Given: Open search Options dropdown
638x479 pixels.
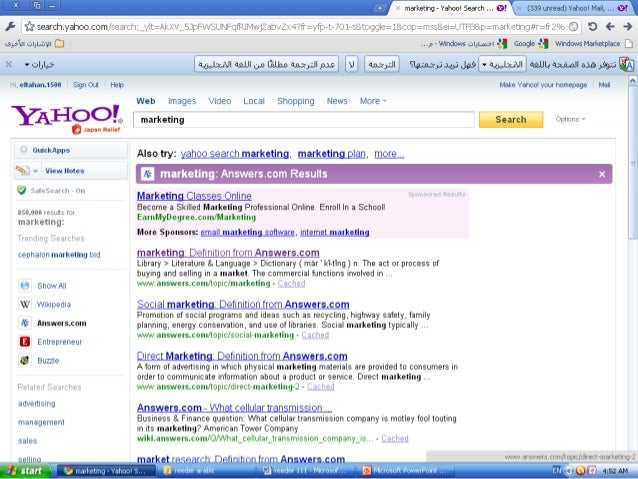Looking at the screenshot, I should tap(570, 119).
